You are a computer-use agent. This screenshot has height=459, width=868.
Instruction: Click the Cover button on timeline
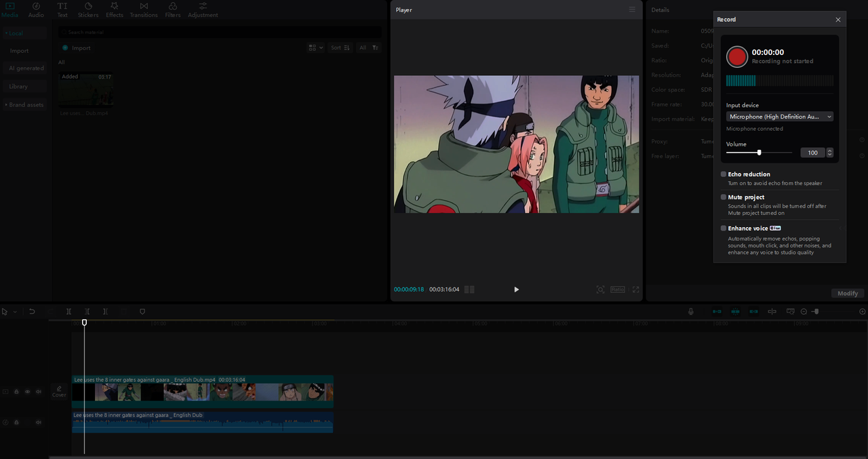click(x=59, y=392)
